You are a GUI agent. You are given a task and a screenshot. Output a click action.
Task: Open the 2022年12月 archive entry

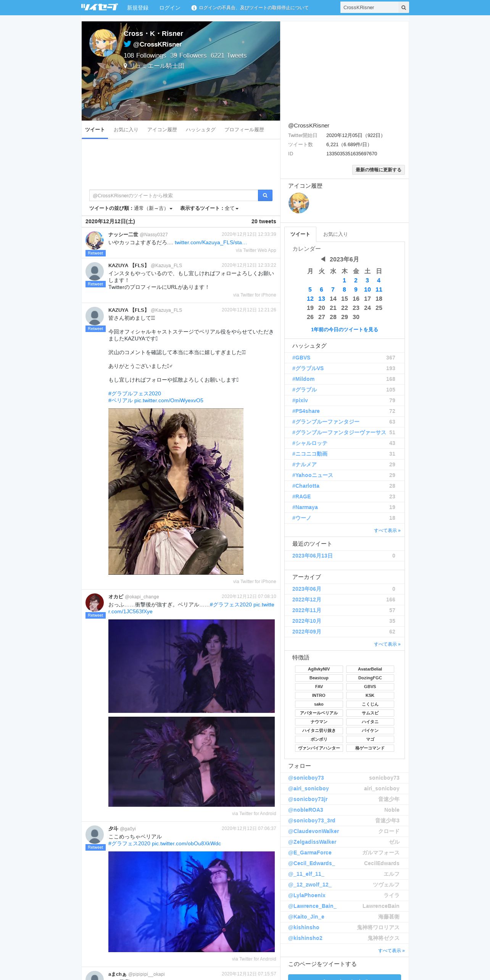307,600
